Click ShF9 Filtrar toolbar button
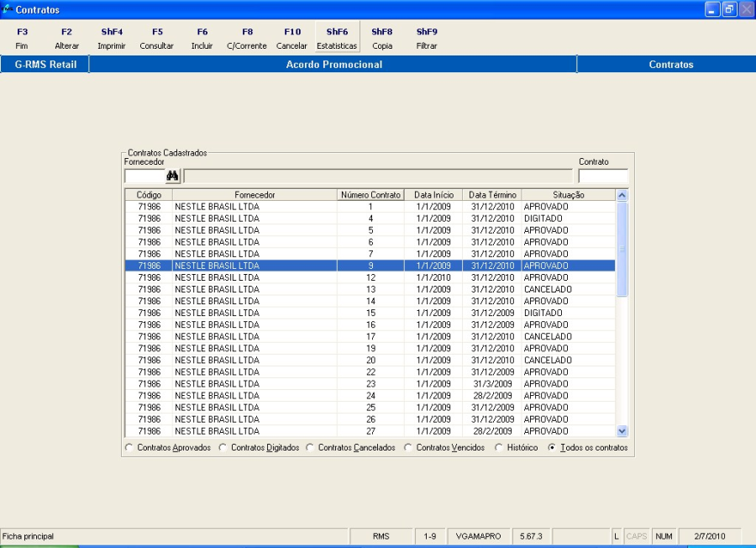The height and width of the screenshot is (548, 756). click(427, 39)
